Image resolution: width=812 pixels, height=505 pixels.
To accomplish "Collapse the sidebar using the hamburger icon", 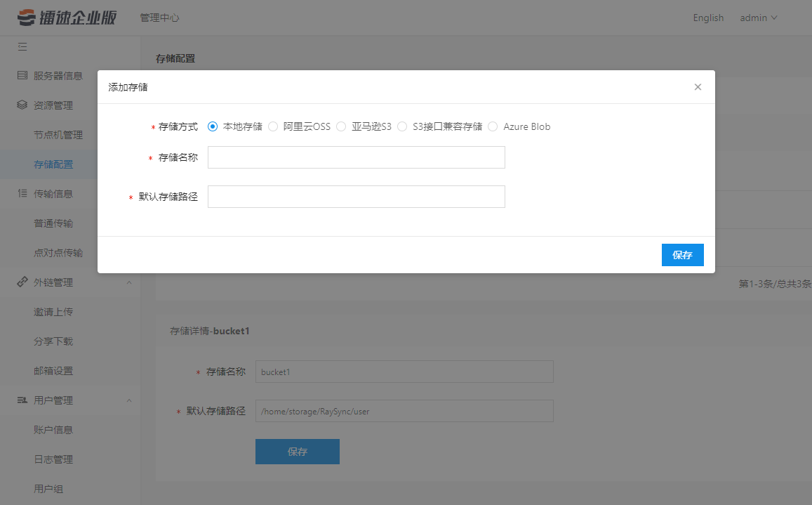I will point(22,46).
